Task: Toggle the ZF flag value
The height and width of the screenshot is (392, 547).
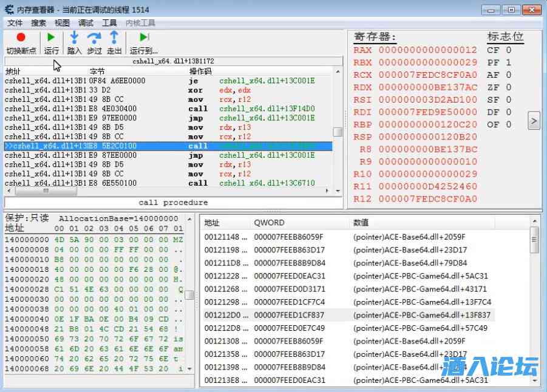Action: click(x=508, y=87)
